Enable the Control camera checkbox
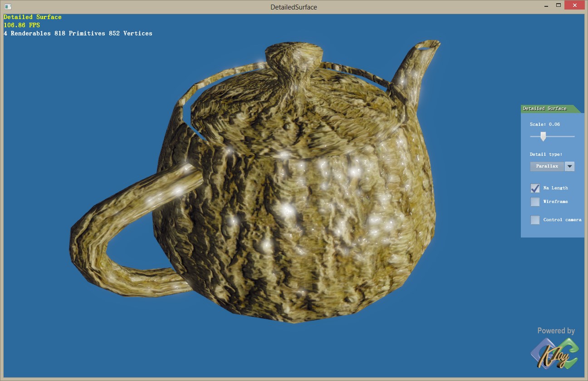Screen dimensions: 588x381 (x=535, y=220)
